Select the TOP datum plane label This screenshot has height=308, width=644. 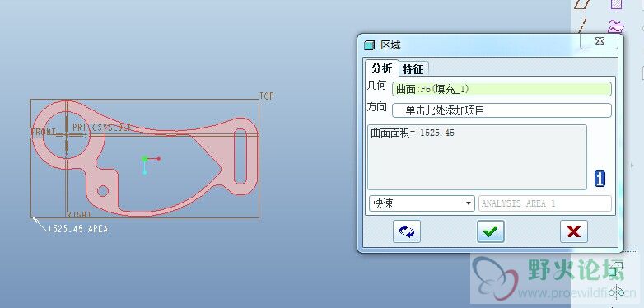coord(267,96)
